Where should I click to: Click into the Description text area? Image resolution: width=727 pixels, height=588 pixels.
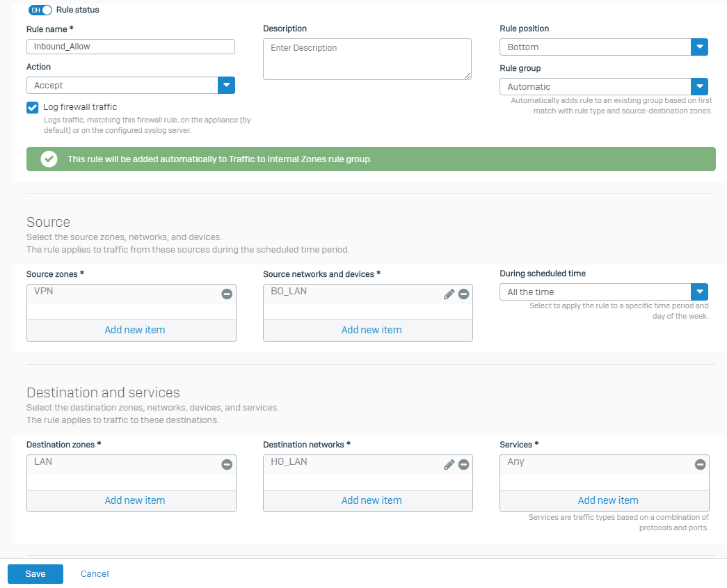(x=367, y=59)
